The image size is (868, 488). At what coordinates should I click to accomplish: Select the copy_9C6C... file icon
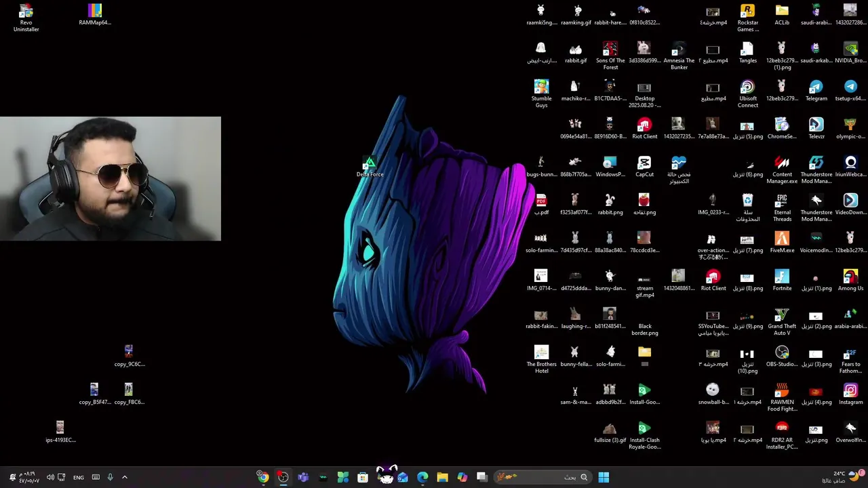[129, 356]
